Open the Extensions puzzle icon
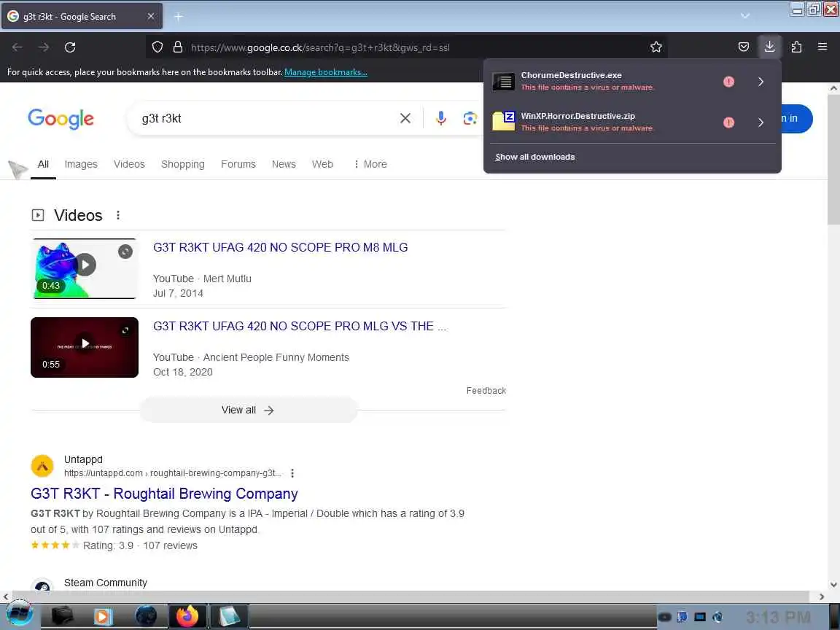Screen dimensions: 840x630 tap(796, 47)
